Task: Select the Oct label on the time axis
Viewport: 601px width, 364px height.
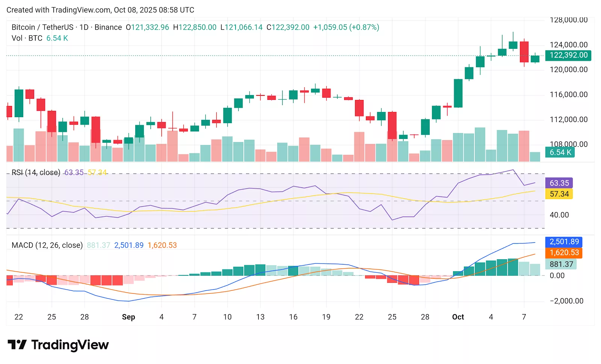Action: (x=458, y=317)
